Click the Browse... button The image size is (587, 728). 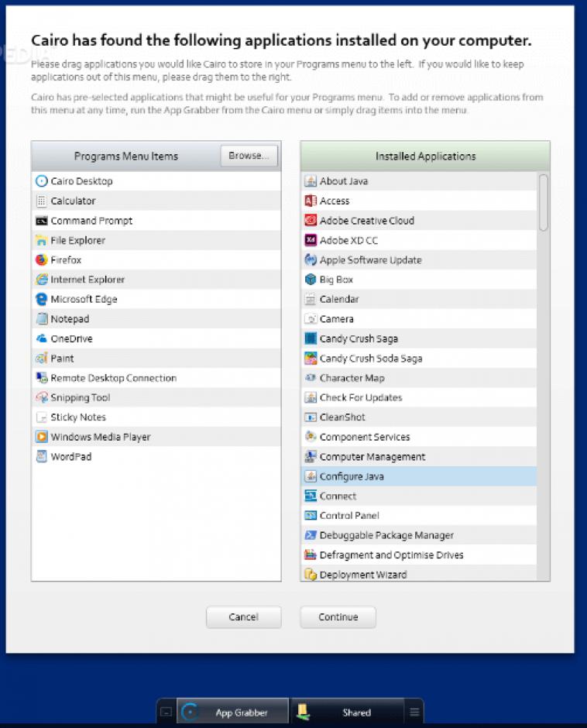click(249, 156)
